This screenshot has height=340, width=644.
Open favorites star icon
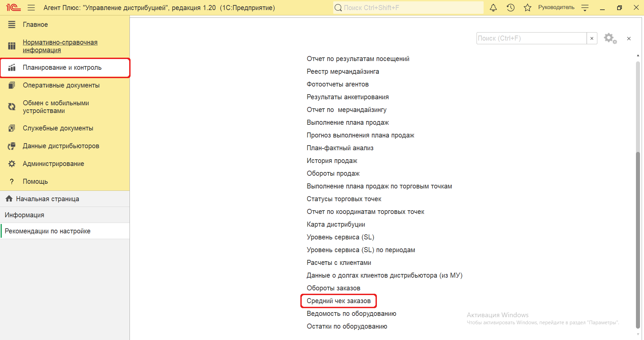[x=528, y=7]
